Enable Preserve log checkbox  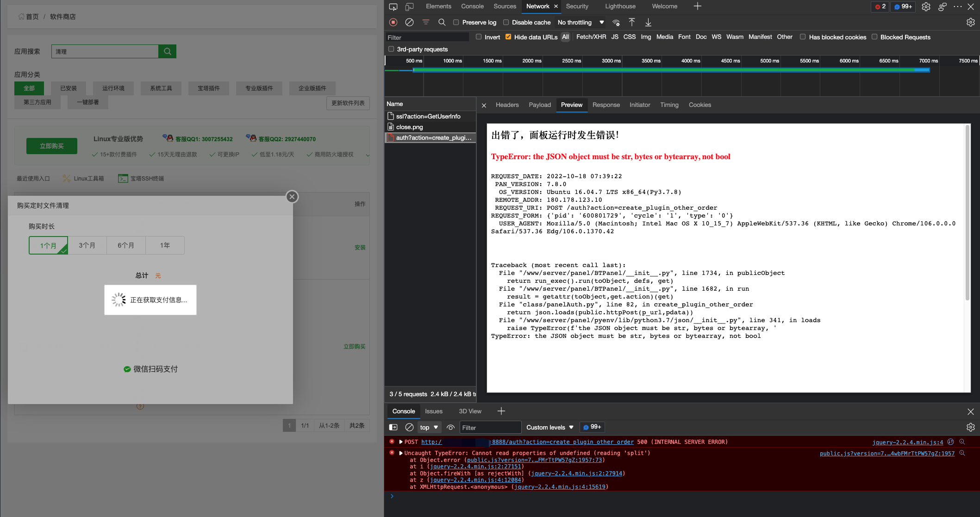[456, 22]
